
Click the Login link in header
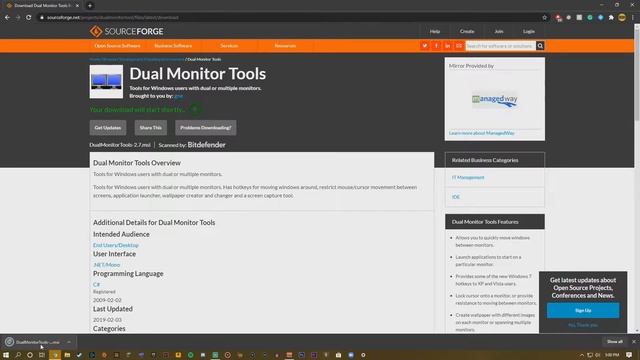click(529, 31)
